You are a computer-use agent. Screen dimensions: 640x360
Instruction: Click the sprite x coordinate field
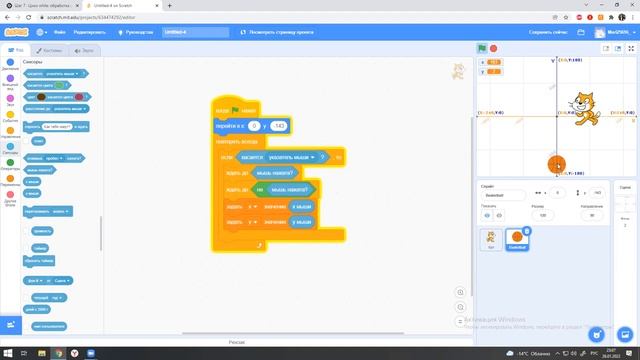click(558, 193)
